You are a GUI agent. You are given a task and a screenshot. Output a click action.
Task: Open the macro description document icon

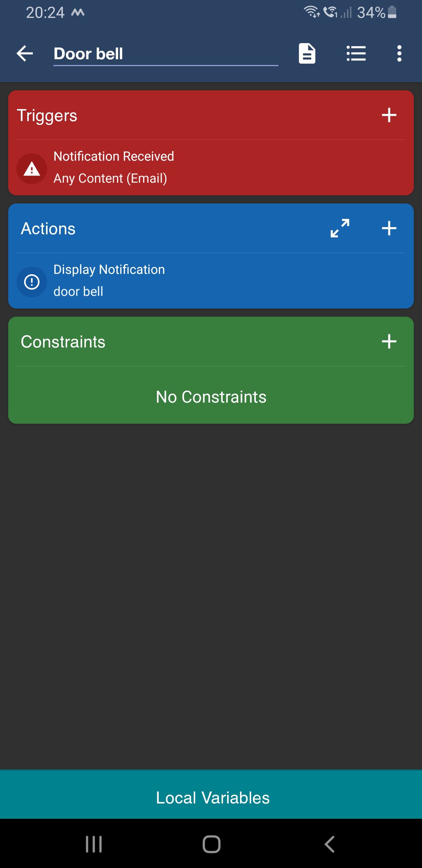click(307, 54)
